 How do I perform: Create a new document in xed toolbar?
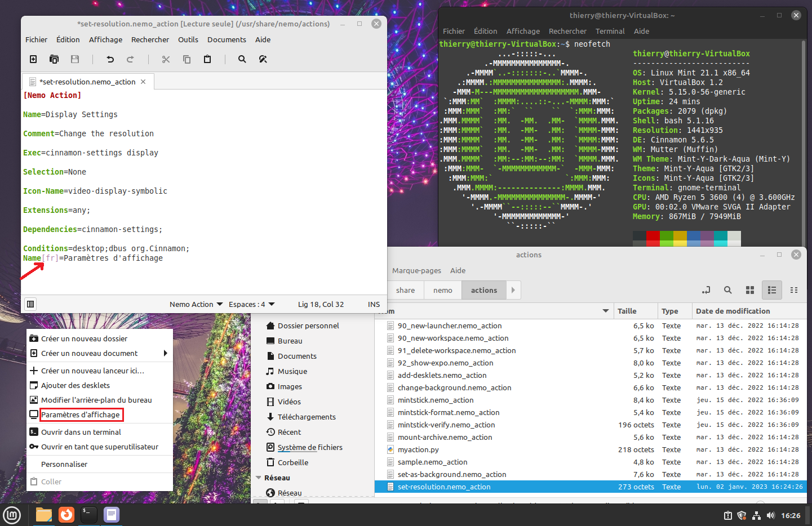33,59
